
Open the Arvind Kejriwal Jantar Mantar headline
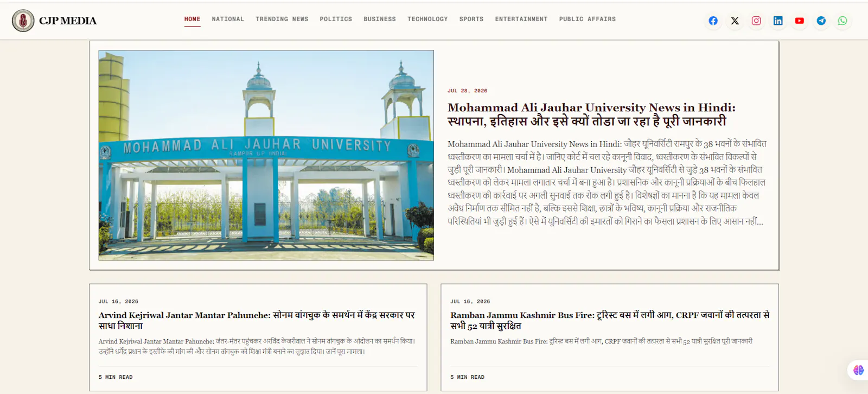coord(257,320)
